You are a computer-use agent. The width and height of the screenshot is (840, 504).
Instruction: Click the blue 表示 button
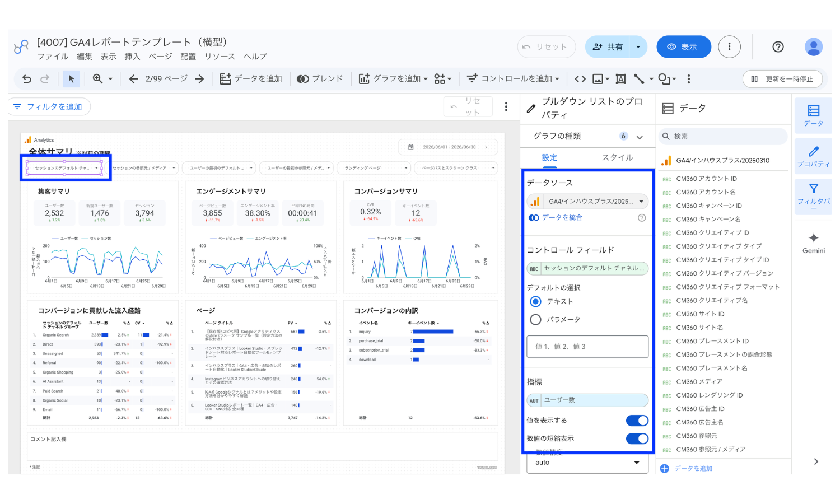683,47
